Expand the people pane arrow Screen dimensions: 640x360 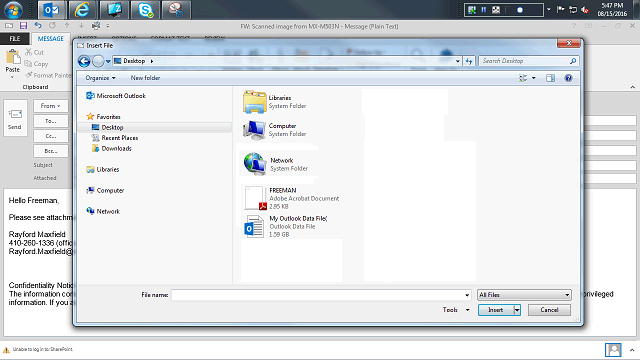[632, 350]
